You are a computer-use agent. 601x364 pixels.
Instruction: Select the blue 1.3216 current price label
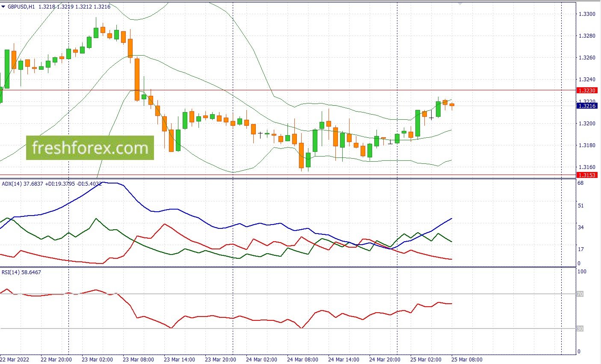click(x=586, y=106)
